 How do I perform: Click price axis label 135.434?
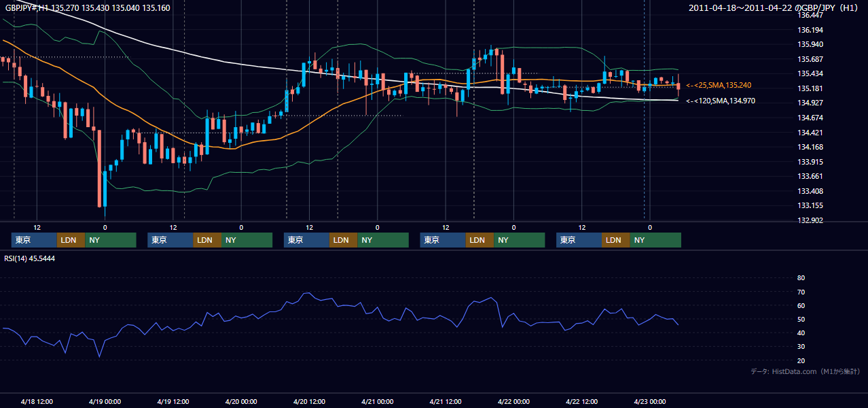point(811,73)
